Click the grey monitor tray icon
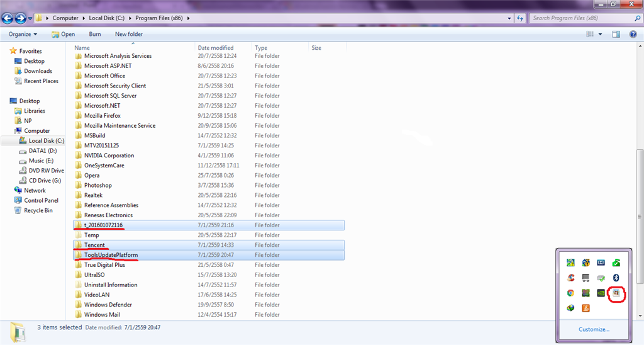The image size is (644, 345). coord(586,278)
